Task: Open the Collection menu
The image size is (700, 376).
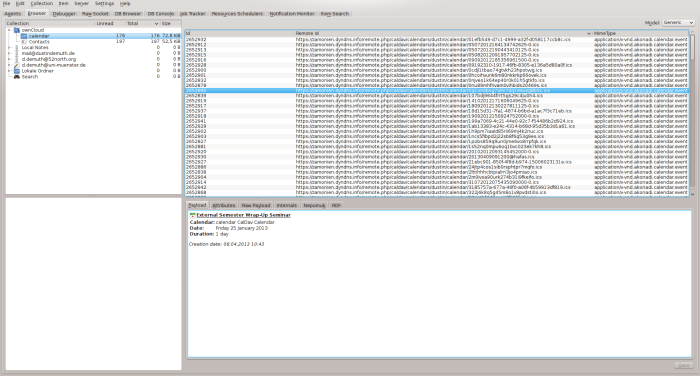Action: [42, 4]
